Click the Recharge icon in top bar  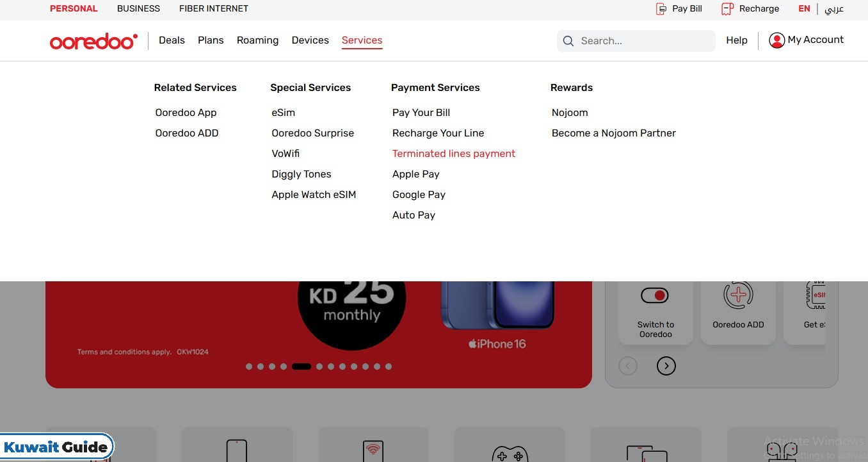(727, 9)
